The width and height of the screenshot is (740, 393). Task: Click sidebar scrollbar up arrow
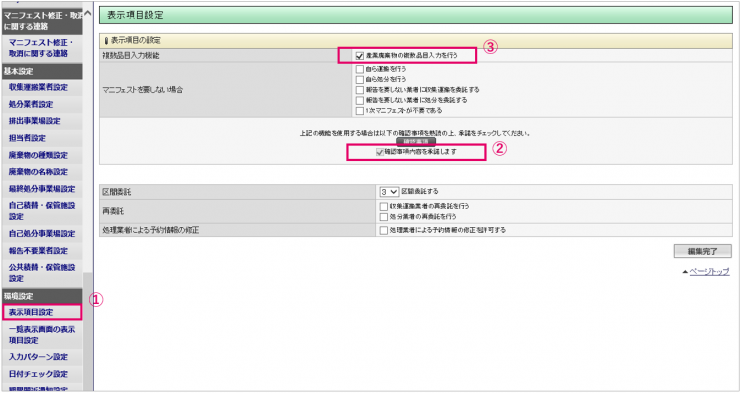tap(88, 13)
